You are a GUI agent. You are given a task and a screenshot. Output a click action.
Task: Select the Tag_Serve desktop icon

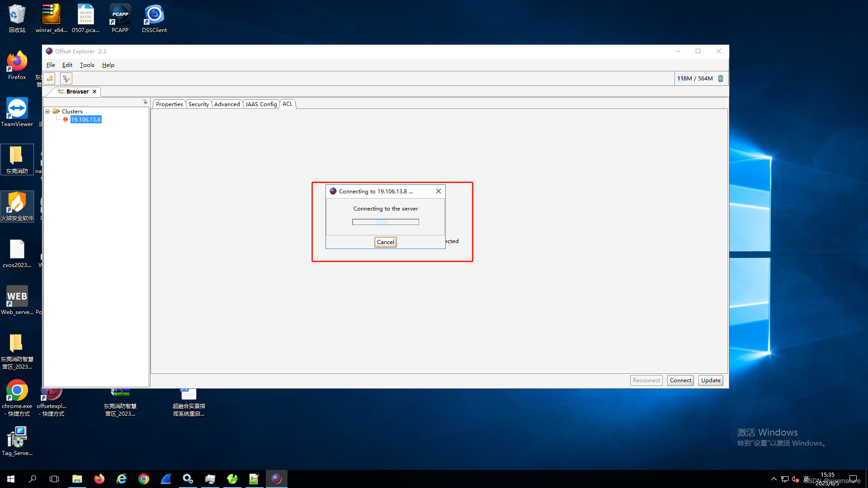(x=17, y=441)
